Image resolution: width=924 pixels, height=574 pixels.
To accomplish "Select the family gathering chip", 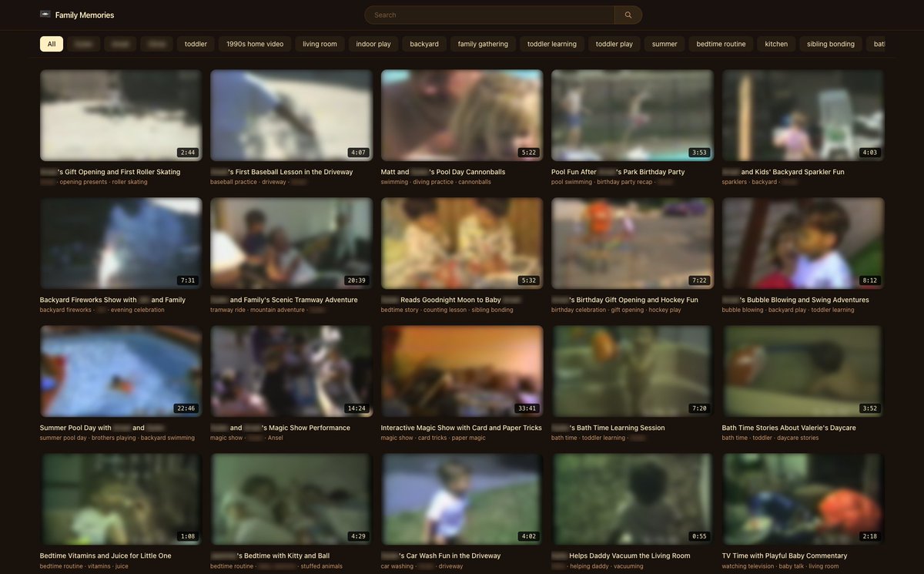I will (x=483, y=44).
